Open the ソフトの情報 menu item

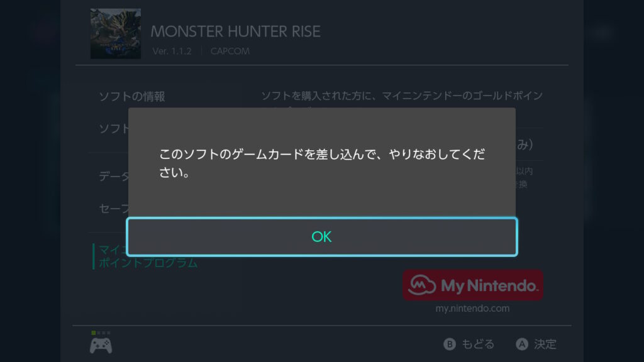point(132,96)
